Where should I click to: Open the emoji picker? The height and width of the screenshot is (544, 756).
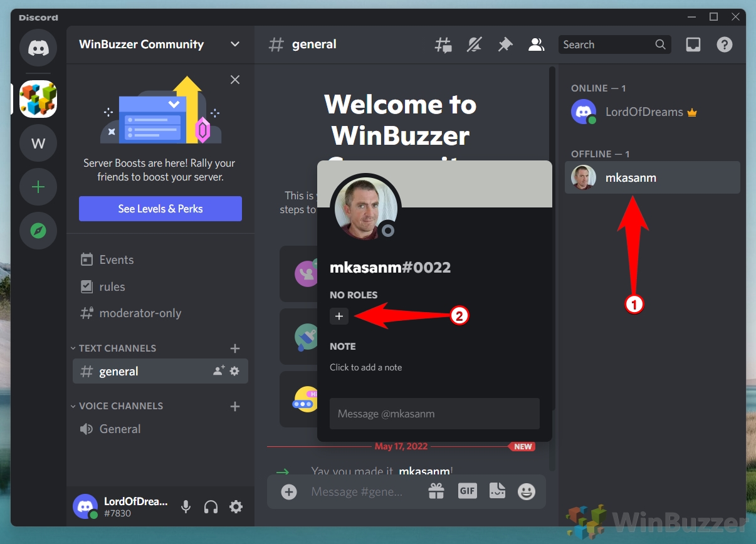[527, 492]
